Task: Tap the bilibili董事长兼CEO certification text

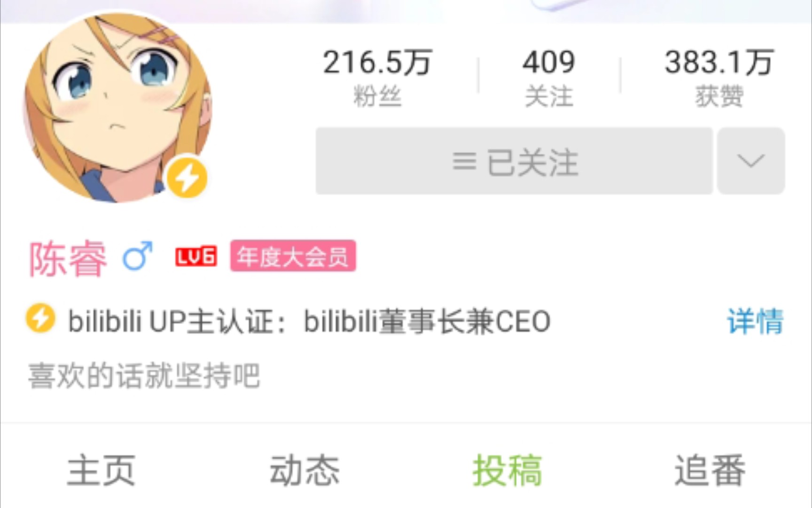Action: pyautogui.click(x=427, y=321)
